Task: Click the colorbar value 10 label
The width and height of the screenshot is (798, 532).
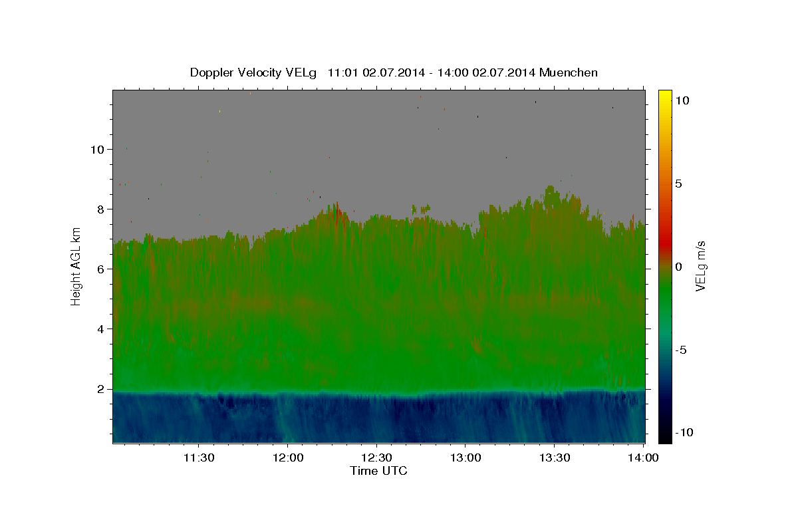Action: pyautogui.click(x=682, y=100)
